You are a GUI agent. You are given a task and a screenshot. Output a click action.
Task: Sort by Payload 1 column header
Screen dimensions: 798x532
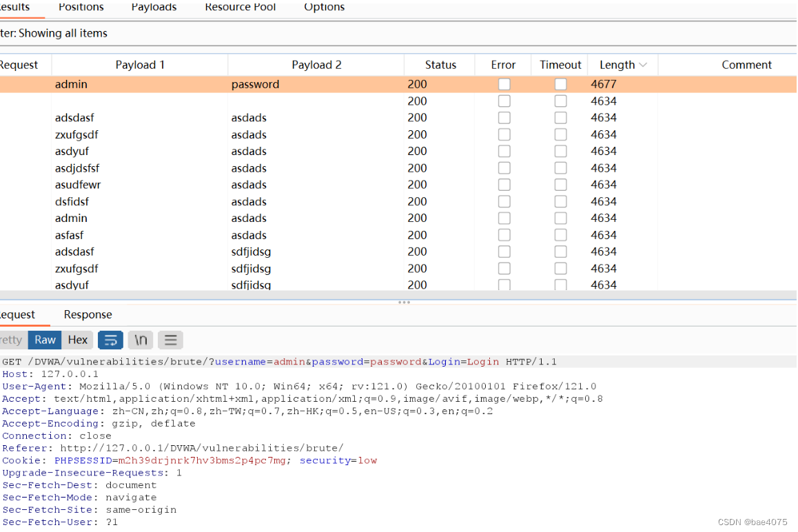[140, 65]
